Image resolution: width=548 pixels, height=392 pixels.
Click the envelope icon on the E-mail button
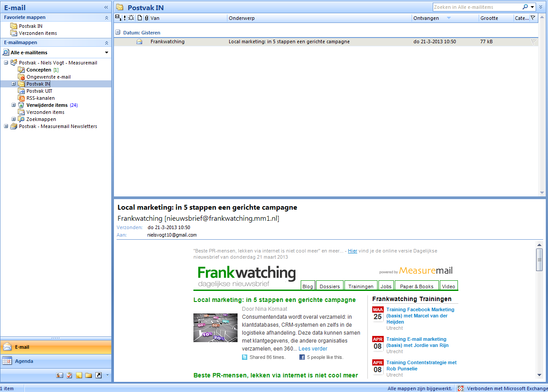click(7, 347)
